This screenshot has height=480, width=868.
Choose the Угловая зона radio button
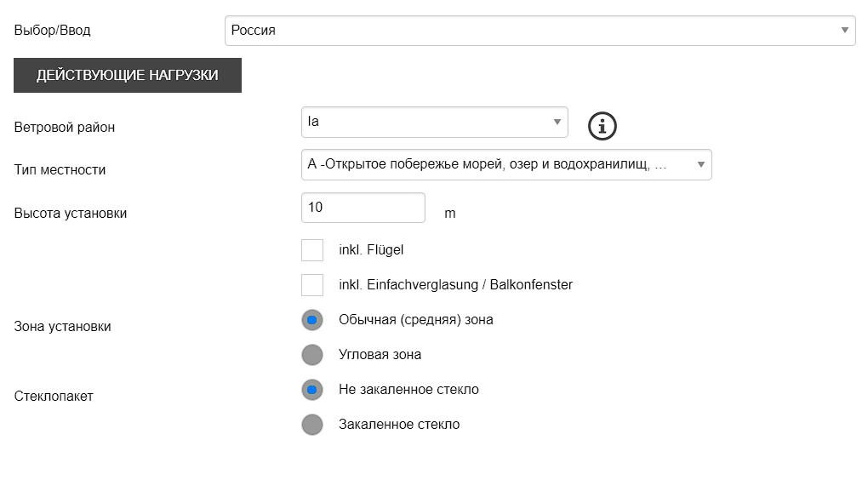point(312,355)
